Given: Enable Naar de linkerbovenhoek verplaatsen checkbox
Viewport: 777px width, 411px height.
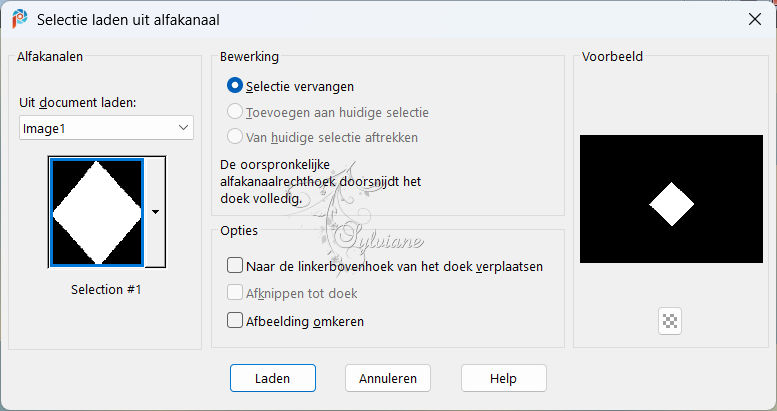Looking at the screenshot, I should point(234,265).
